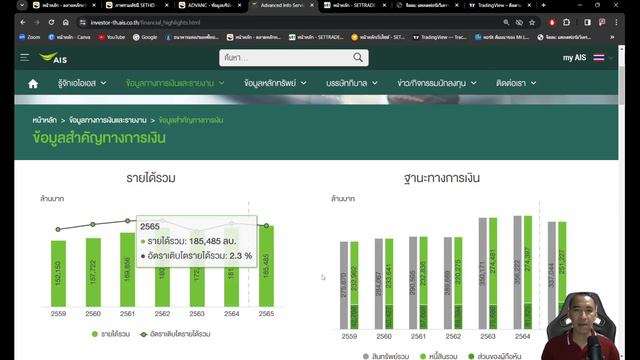Open TradingView bookmark

(439, 37)
